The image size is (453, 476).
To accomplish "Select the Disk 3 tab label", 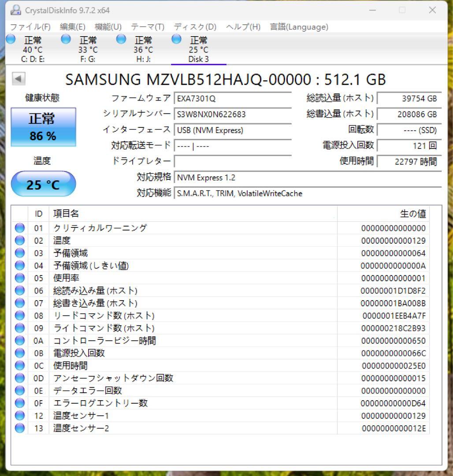I will click(x=199, y=59).
